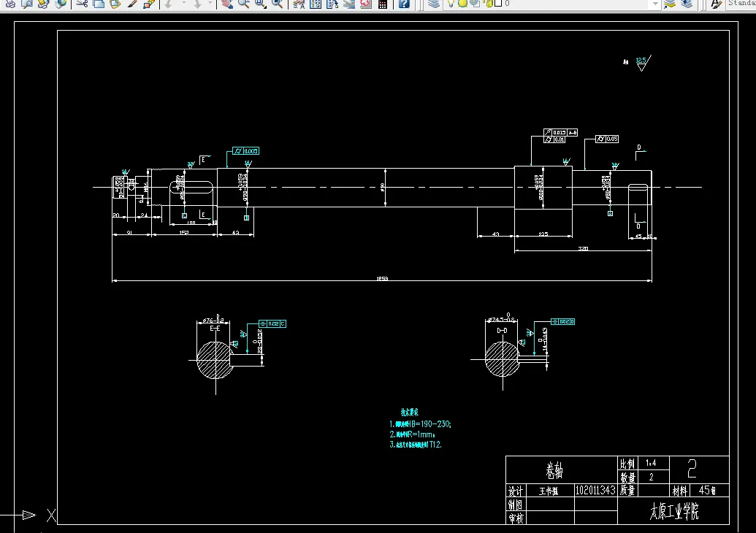The image size is (756, 533).
Task: Click the Plot printer icon
Action: coord(10,4)
